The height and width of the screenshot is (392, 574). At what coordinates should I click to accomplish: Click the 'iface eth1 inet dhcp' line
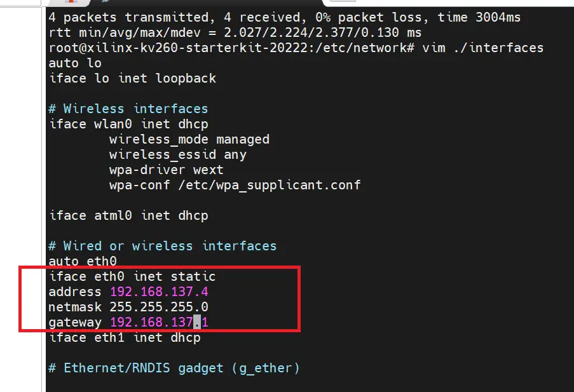pos(125,337)
